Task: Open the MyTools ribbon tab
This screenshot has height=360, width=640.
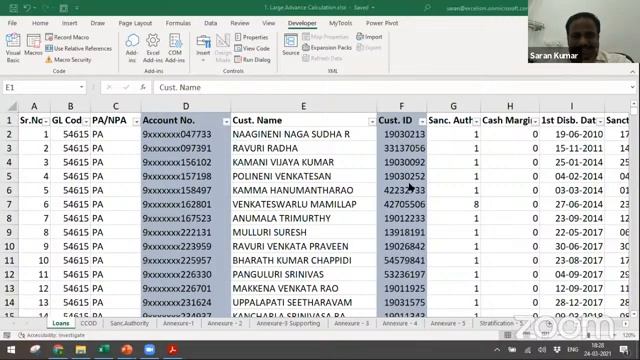Action: (x=340, y=23)
